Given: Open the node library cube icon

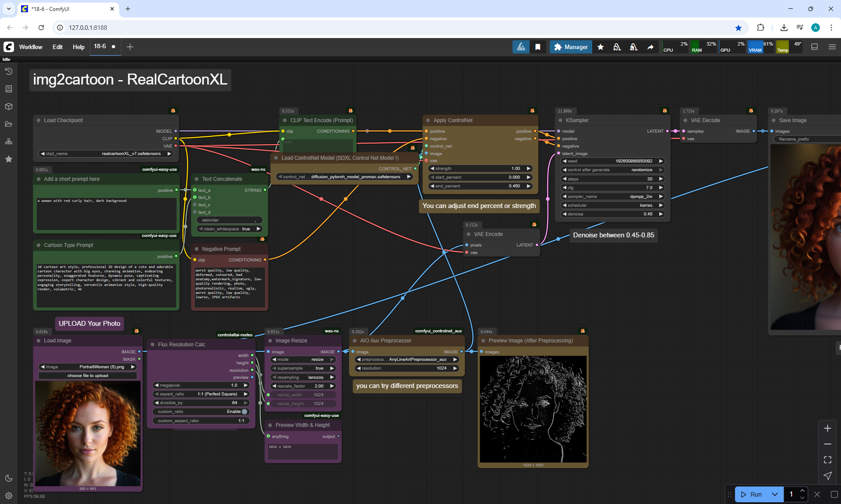Looking at the screenshot, I should [9, 106].
